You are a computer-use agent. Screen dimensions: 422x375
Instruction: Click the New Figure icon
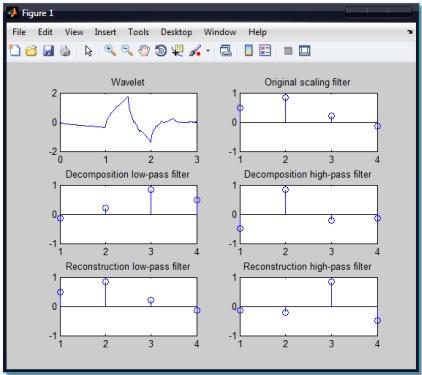click(x=15, y=51)
